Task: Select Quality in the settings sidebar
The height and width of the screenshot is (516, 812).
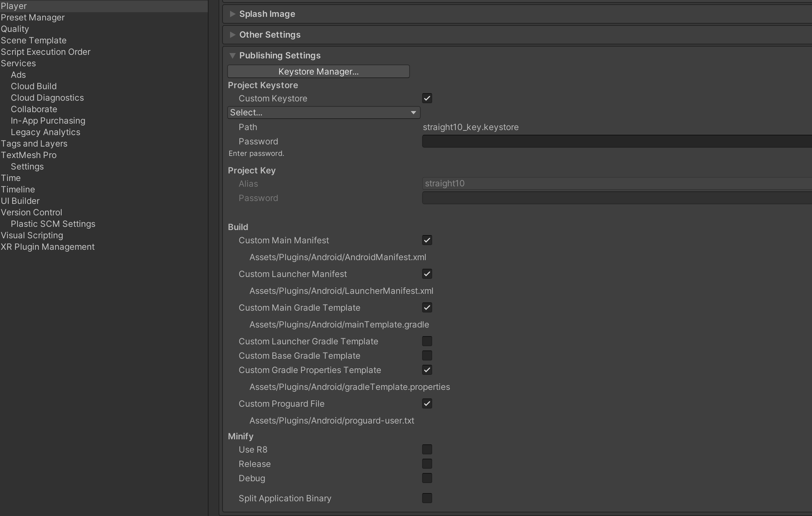Action: (x=15, y=29)
